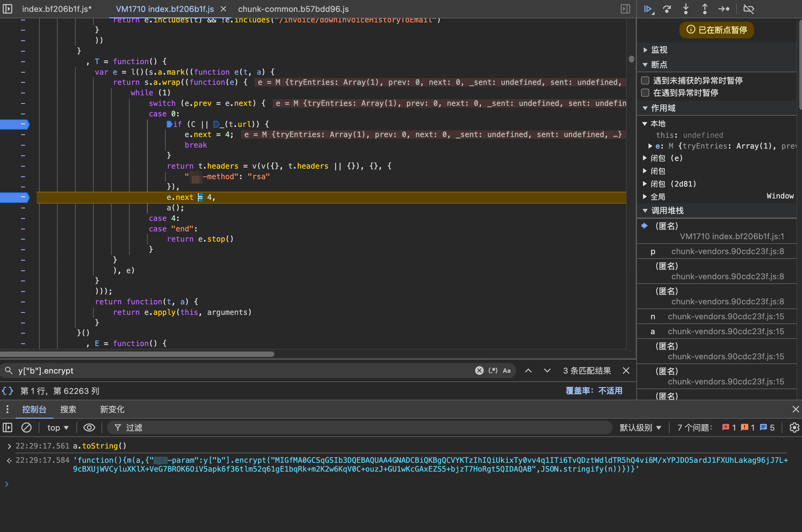Switch to 搜索 (Search) drawer tab

(68, 410)
